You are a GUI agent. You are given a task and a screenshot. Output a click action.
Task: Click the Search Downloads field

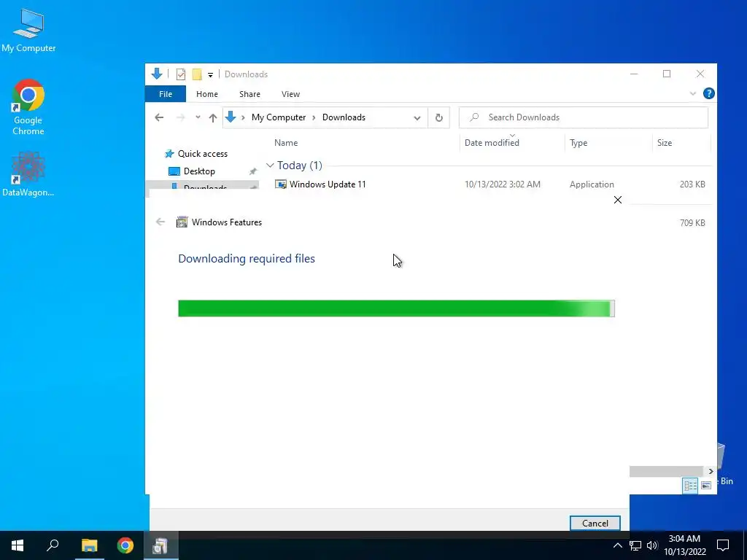[583, 117]
